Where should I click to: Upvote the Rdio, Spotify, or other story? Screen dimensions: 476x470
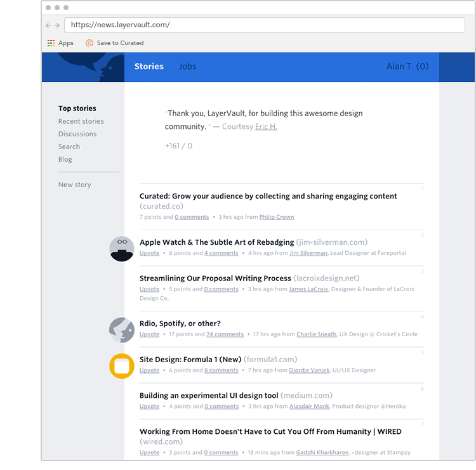(149, 334)
